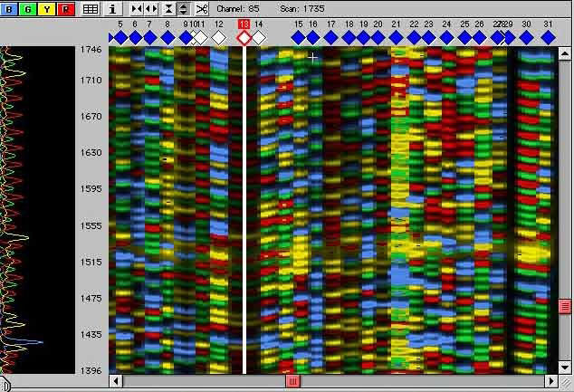Select lane 15 diamond marker

point(299,38)
